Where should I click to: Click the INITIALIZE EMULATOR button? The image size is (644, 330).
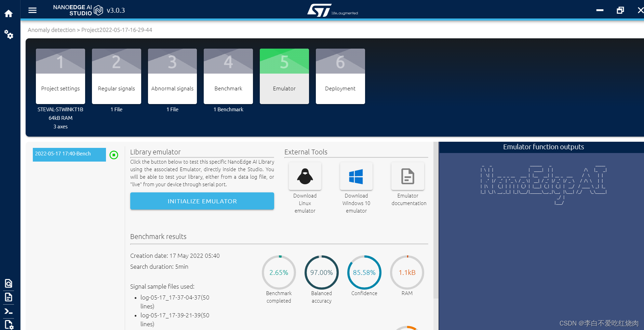[x=202, y=201]
